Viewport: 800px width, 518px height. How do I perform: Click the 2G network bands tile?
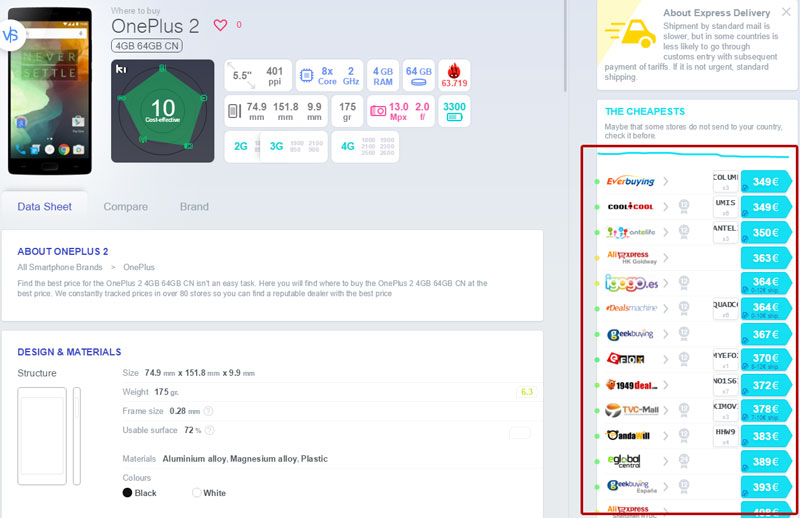pyautogui.click(x=242, y=146)
